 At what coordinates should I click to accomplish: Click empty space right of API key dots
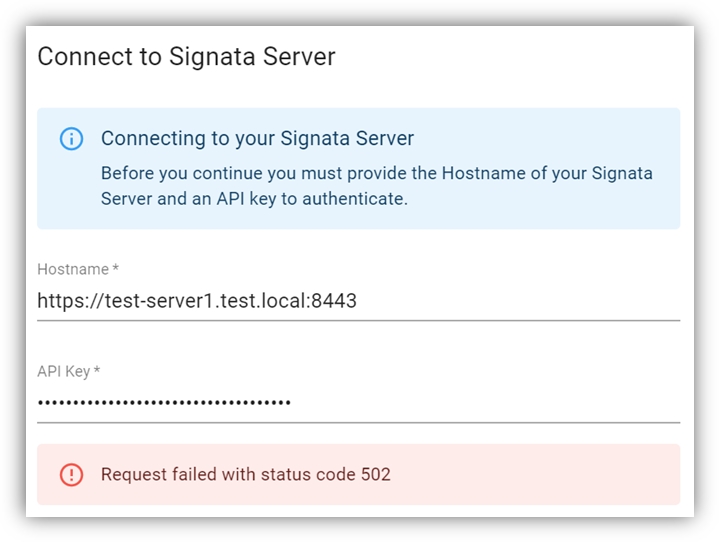(480, 402)
